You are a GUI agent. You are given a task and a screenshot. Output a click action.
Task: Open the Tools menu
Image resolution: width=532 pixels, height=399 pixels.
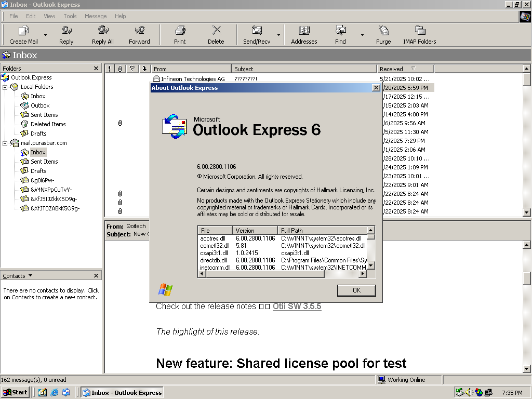[x=70, y=16]
